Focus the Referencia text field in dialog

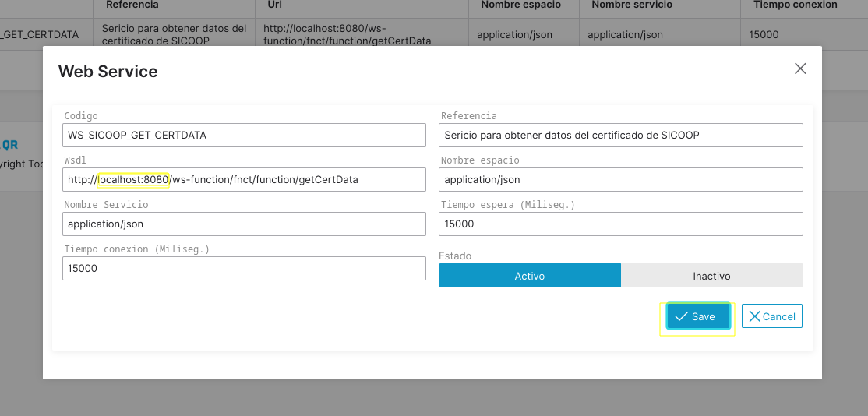[620, 135]
